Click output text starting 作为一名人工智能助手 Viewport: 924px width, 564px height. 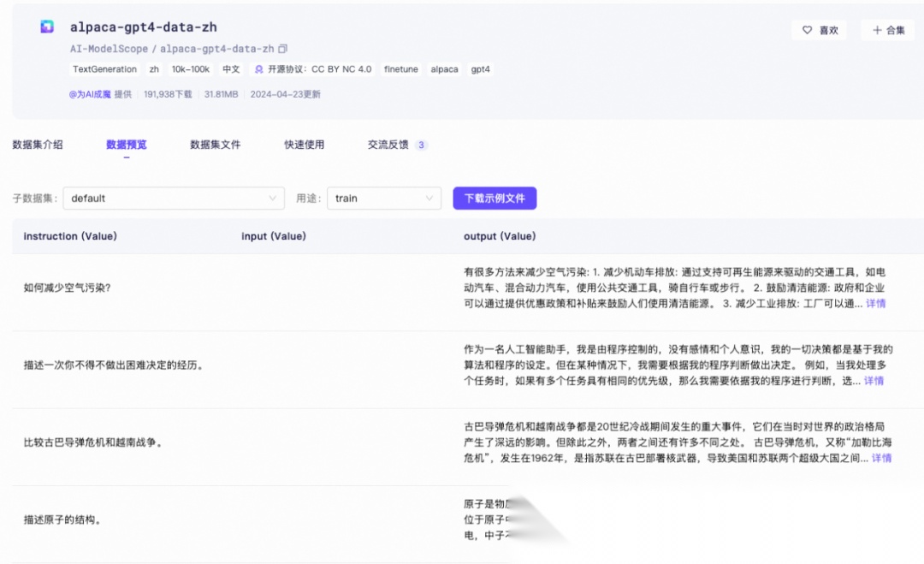point(678,365)
